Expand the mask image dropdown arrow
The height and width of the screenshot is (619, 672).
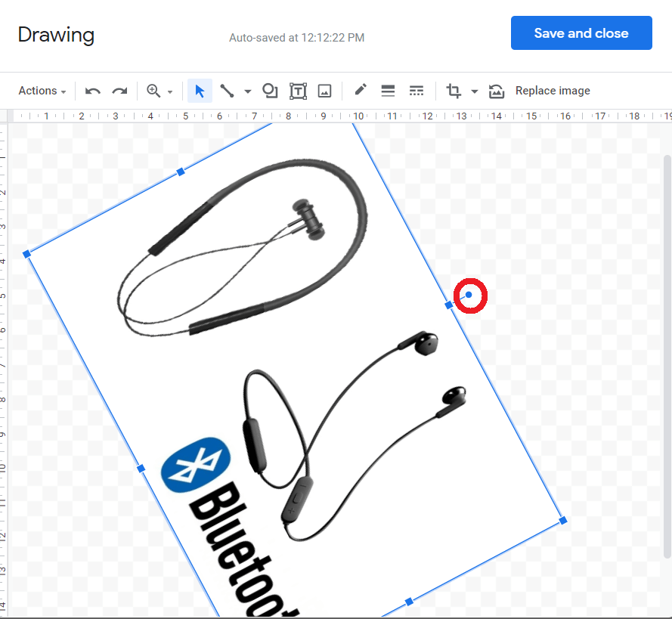[x=475, y=91]
